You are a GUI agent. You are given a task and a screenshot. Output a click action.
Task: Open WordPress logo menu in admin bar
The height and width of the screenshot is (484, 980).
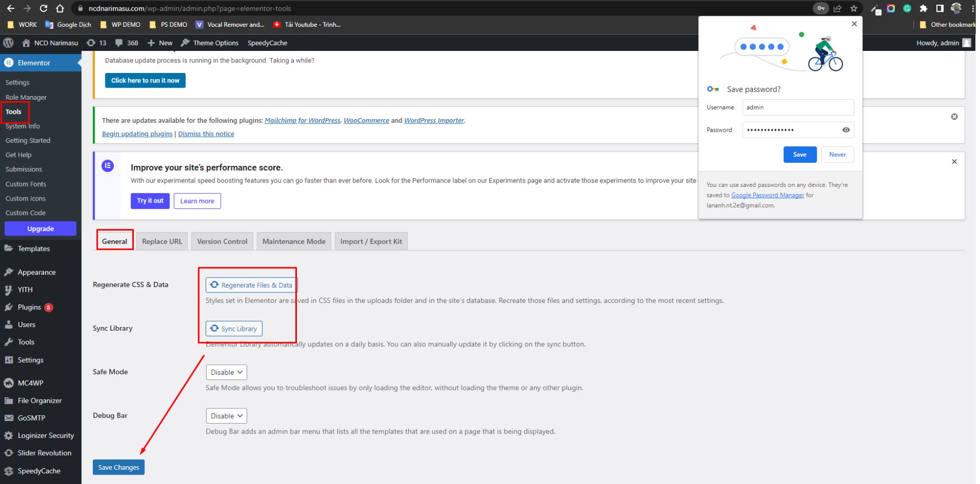(8, 43)
